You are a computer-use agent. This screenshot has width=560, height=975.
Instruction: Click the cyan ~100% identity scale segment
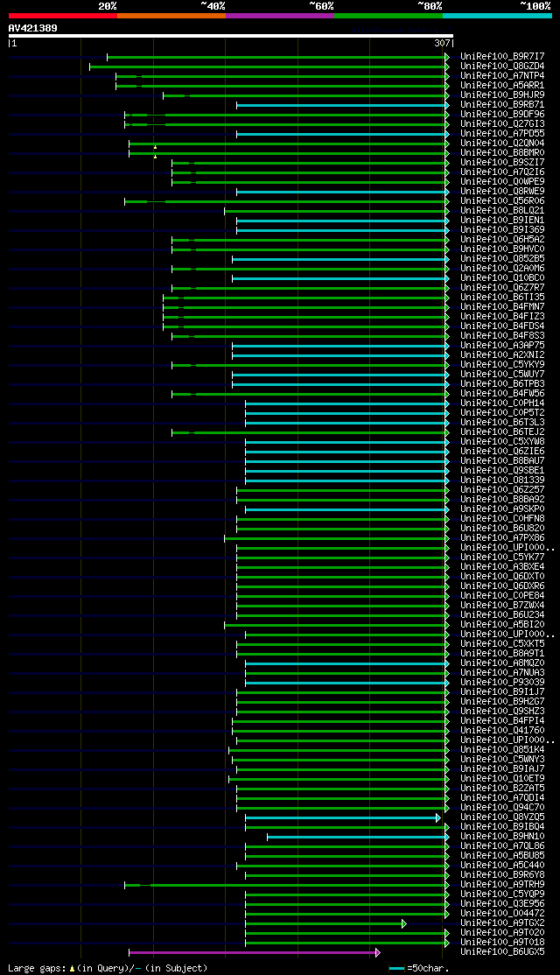point(497,16)
